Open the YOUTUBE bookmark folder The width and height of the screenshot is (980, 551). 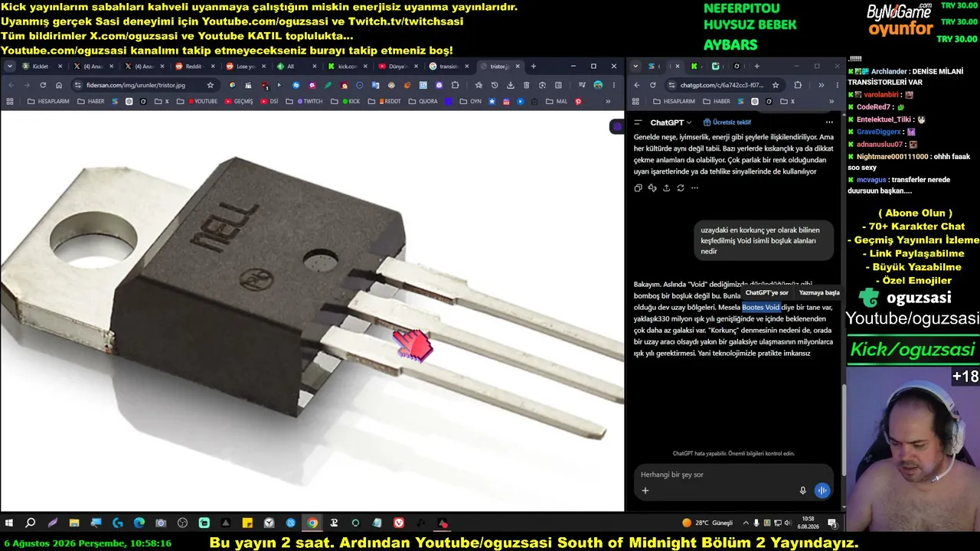pyautogui.click(x=201, y=101)
